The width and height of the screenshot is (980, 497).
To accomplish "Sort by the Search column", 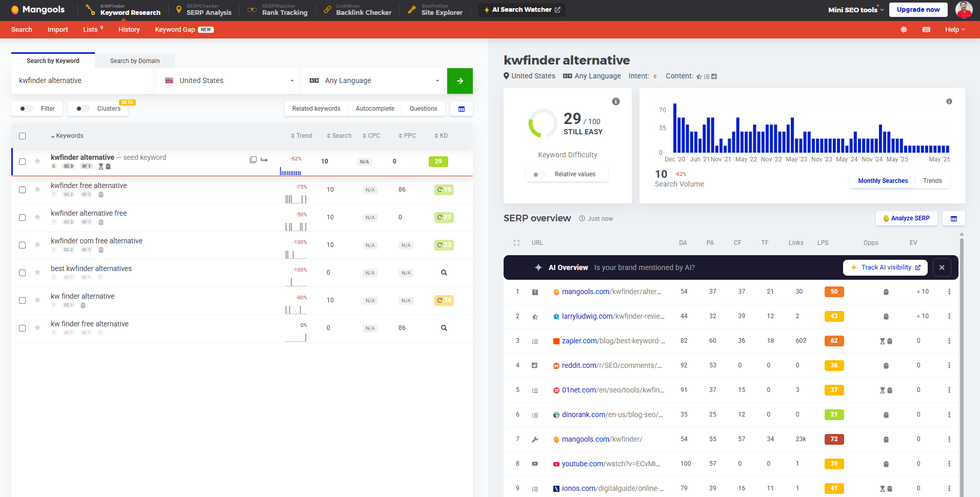I will [339, 136].
